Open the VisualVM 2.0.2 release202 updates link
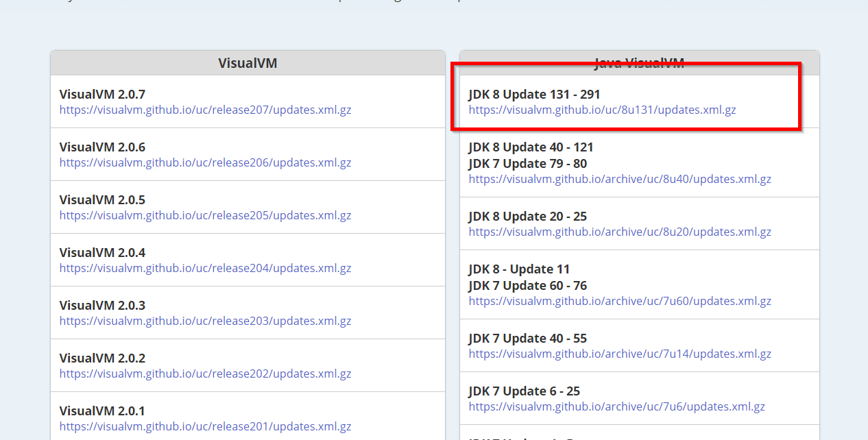The width and height of the screenshot is (868, 440). [x=205, y=374]
